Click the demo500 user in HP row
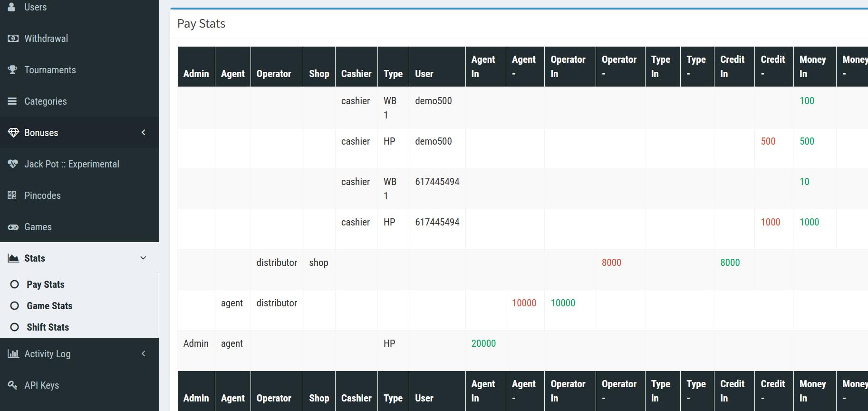Image resolution: width=868 pixels, height=411 pixels. tap(434, 141)
